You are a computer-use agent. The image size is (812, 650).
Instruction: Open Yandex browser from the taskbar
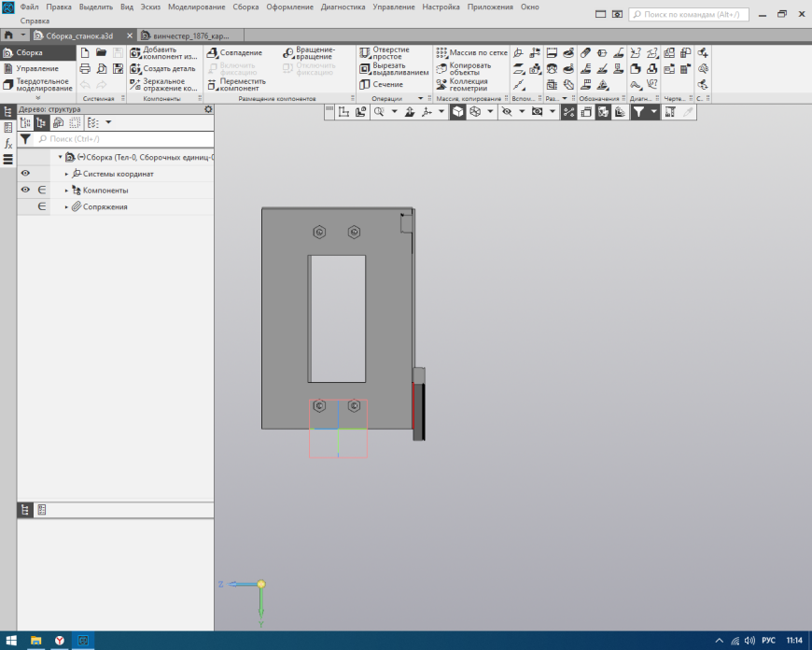click(x=59, y=641)
